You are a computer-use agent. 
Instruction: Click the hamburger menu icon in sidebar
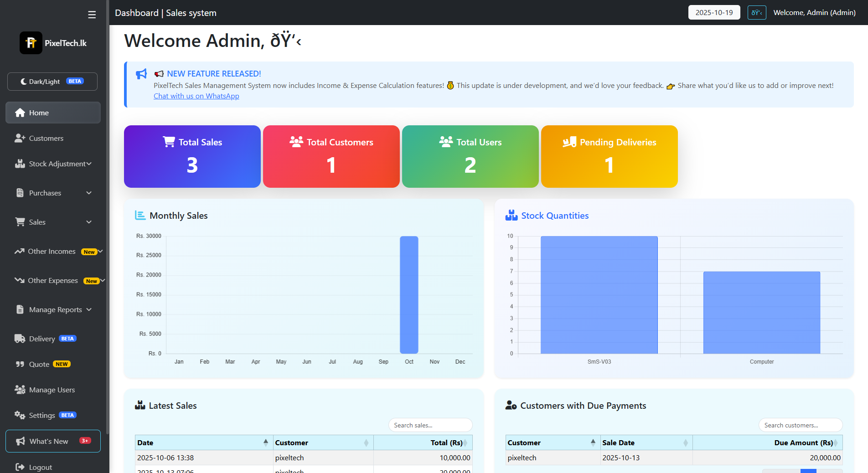click(92, 15)
